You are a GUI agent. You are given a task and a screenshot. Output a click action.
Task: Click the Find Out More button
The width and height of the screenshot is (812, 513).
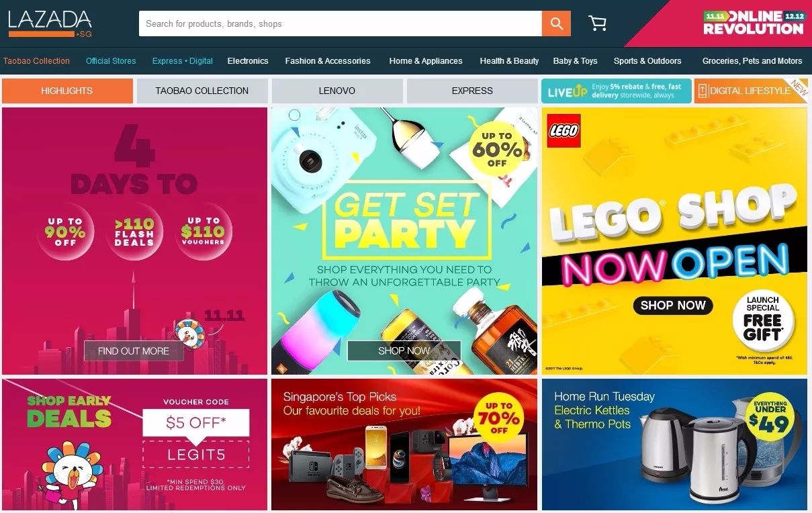(134, 351)
